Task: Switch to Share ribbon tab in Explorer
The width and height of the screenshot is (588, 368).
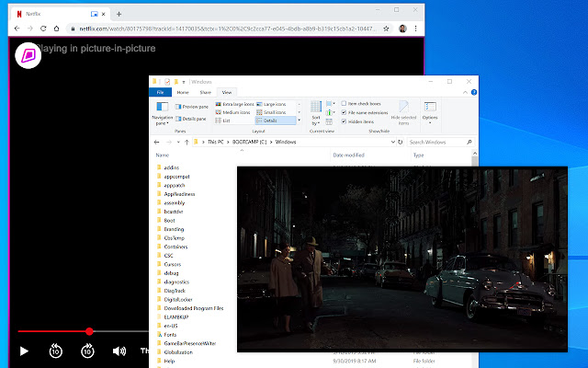Action: pyautogui.click(x=205, y=92)
